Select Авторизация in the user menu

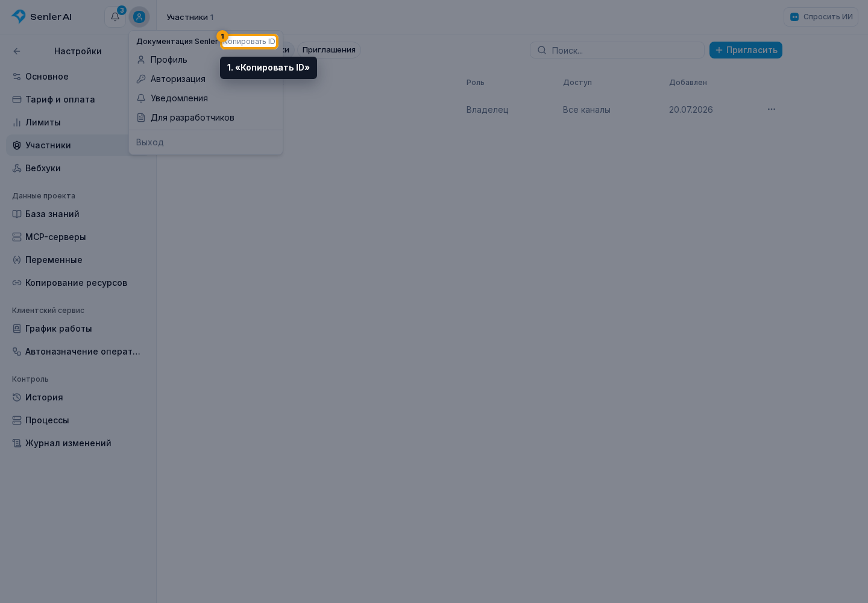[206, 79]
